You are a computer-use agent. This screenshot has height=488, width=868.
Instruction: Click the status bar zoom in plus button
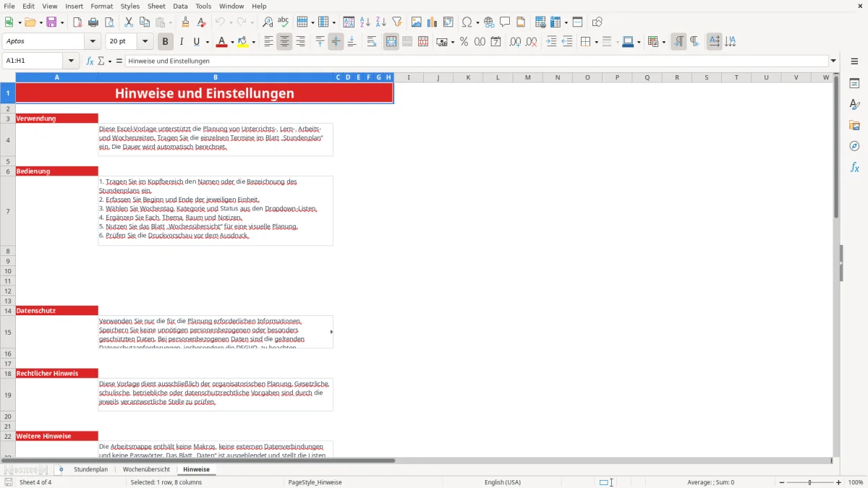(x=838, y=482)
